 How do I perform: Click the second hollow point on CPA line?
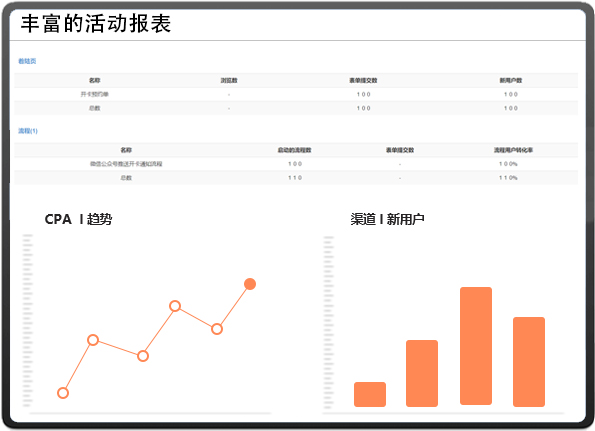[x=93, y=340]
